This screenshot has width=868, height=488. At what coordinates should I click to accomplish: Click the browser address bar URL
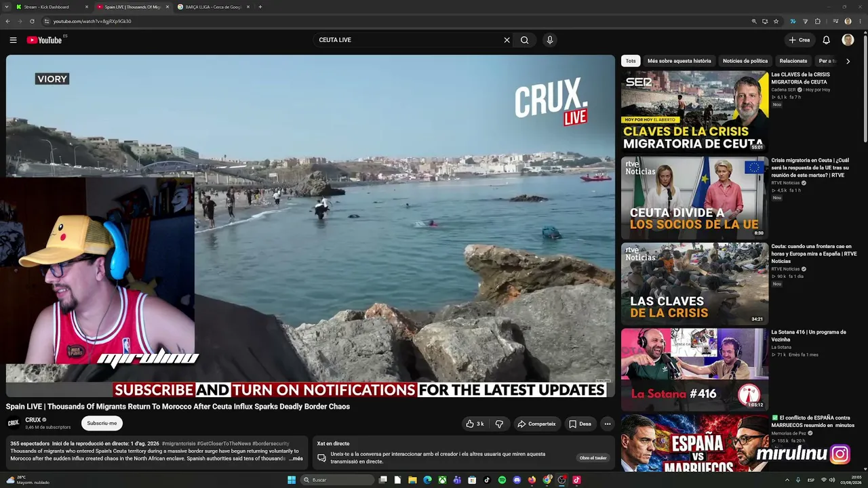[92, 21]
